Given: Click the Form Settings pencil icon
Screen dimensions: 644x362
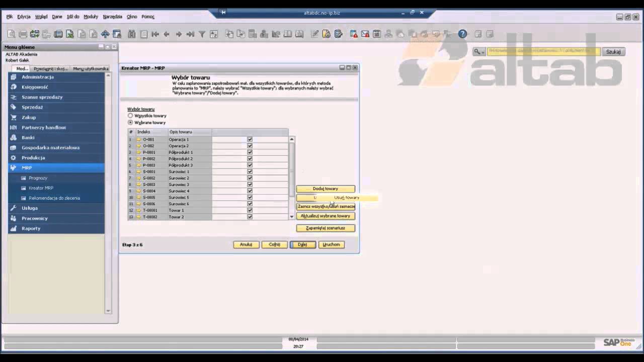Looking at the screenshot, I should point(315,34).
